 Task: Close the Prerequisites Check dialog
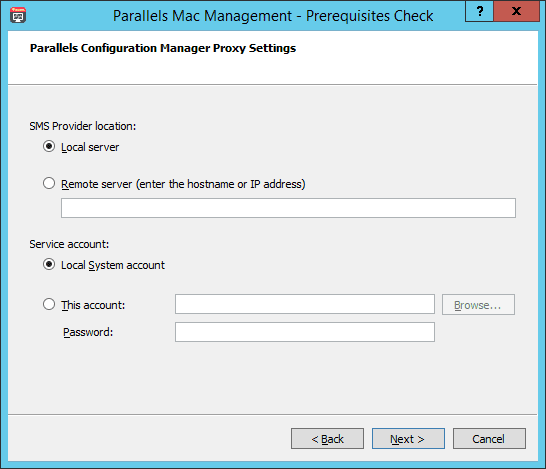click(516, 11)
